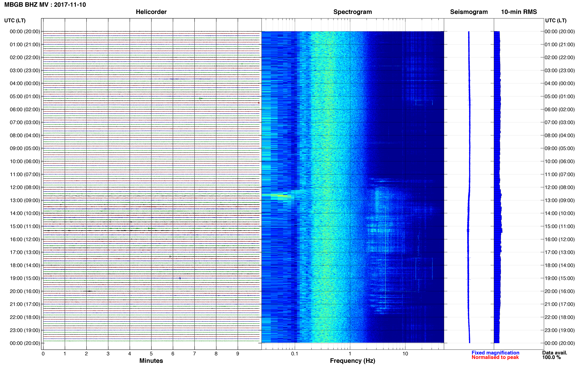The width and height of the screenshot is (588, 368).
Task: Click left-axis time label '15:00 (11:00)'
Action: (25, 226)
